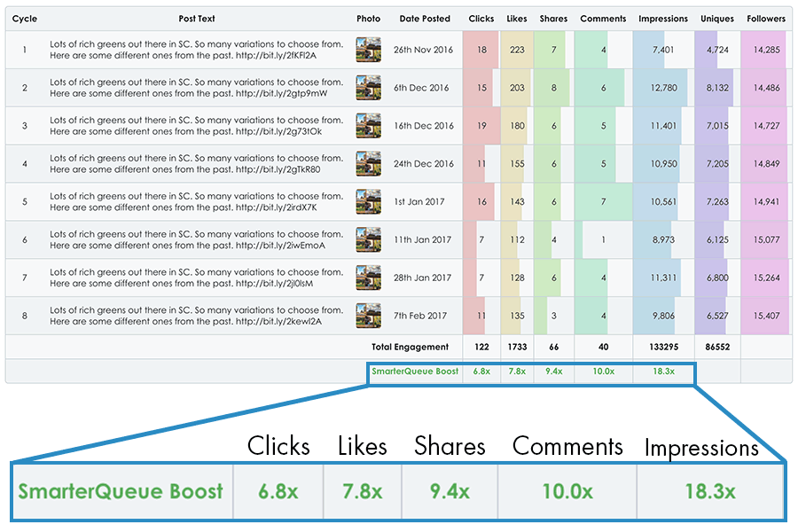The width and height of the screenshot is (798, 532).
Task: Select date '26th Nov 2016'
Action: click(423, 50)
